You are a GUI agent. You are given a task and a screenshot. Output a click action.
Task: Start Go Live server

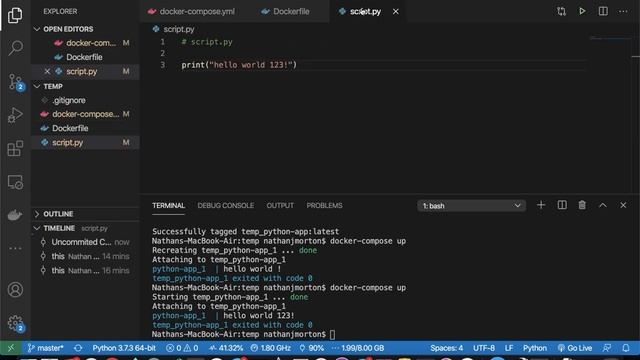tap(575, 348)
